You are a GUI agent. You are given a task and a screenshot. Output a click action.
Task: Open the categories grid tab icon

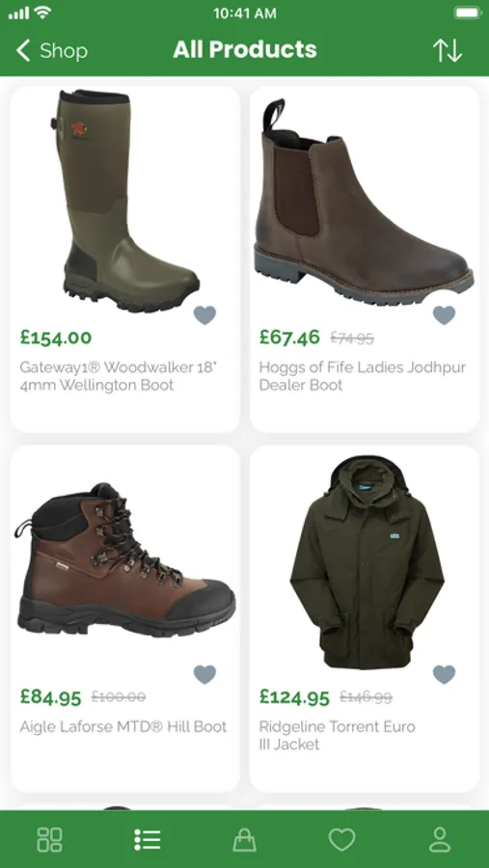[x=49, y=839]
